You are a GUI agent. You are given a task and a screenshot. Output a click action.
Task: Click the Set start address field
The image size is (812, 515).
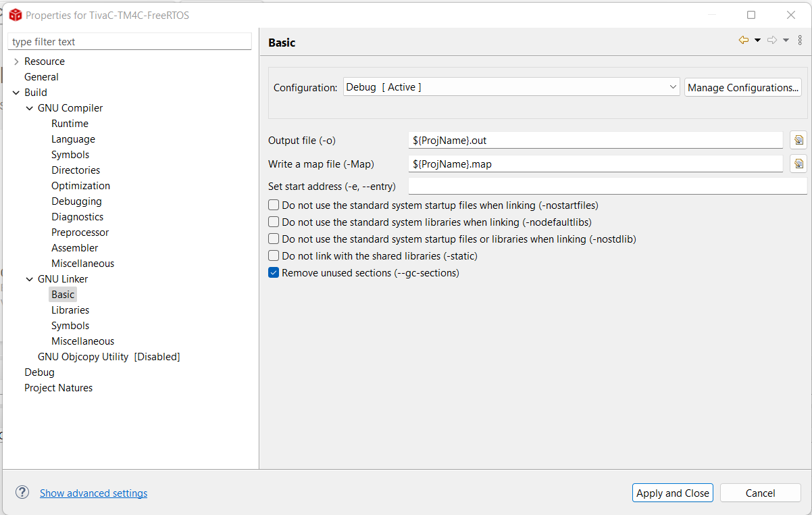[x=608, y=186]
